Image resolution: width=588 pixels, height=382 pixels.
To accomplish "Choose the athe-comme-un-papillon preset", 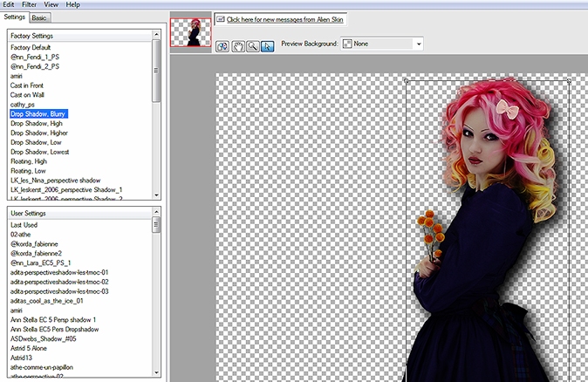I will coord(42,367).
